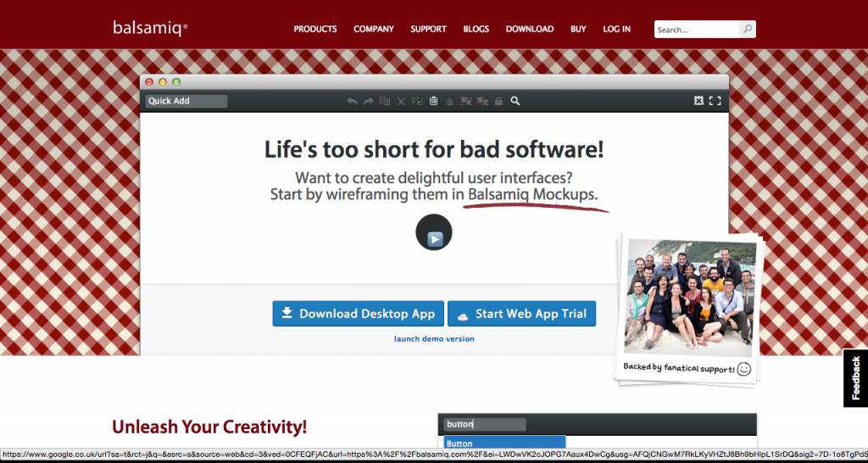Click the Delete trash can icon

point(450,101)
